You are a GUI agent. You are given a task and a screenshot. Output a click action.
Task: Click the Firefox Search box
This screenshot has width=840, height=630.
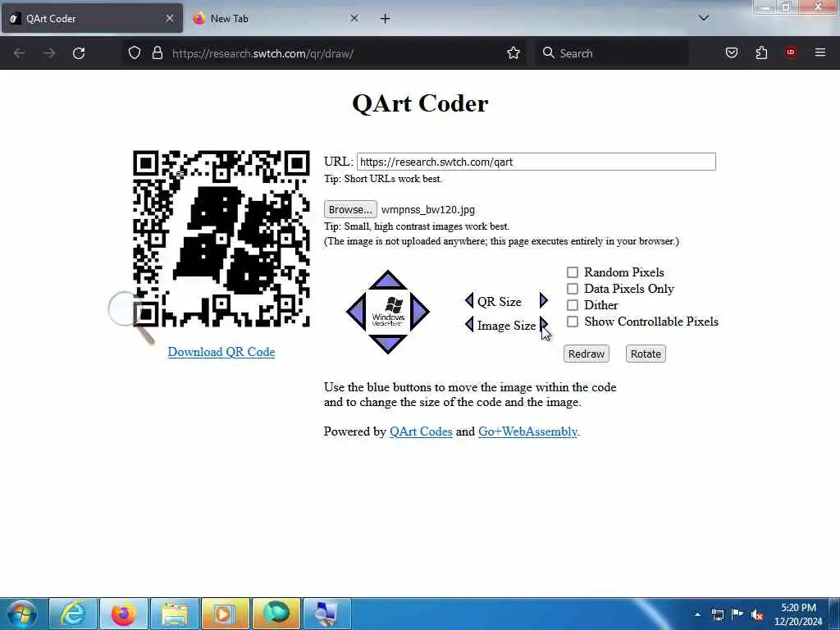pyautogui.click(x=612, y=53)
